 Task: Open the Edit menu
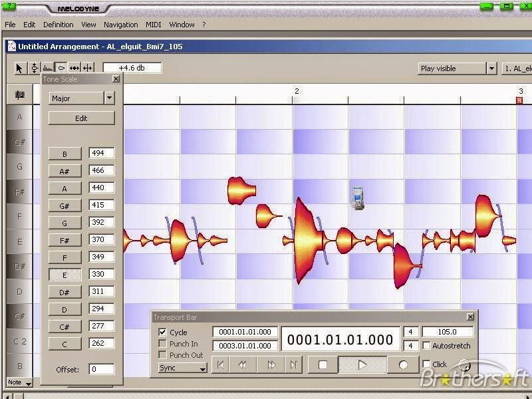coord(29,25)
